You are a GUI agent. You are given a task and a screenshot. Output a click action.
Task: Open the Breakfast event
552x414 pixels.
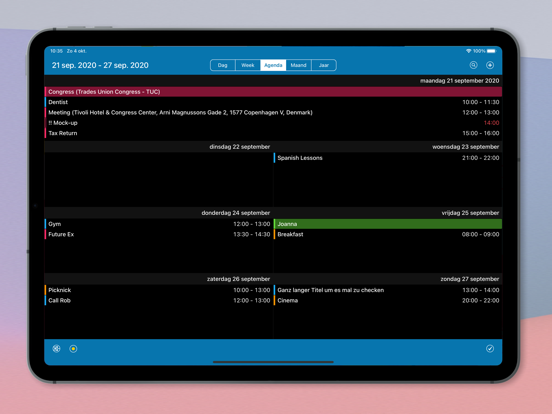click(x=388, y=234)
